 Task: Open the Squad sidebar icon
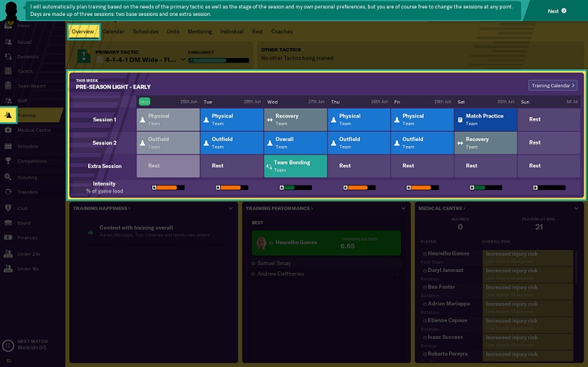(x=8, y=41)
